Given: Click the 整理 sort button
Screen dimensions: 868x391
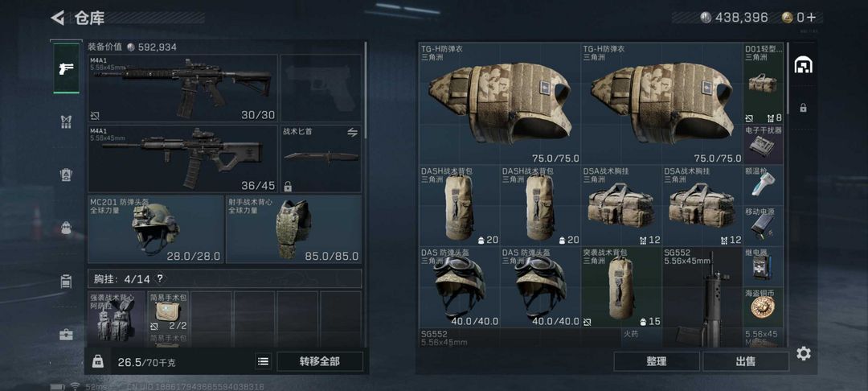Looking at the screenshot, I should point(656,362).
